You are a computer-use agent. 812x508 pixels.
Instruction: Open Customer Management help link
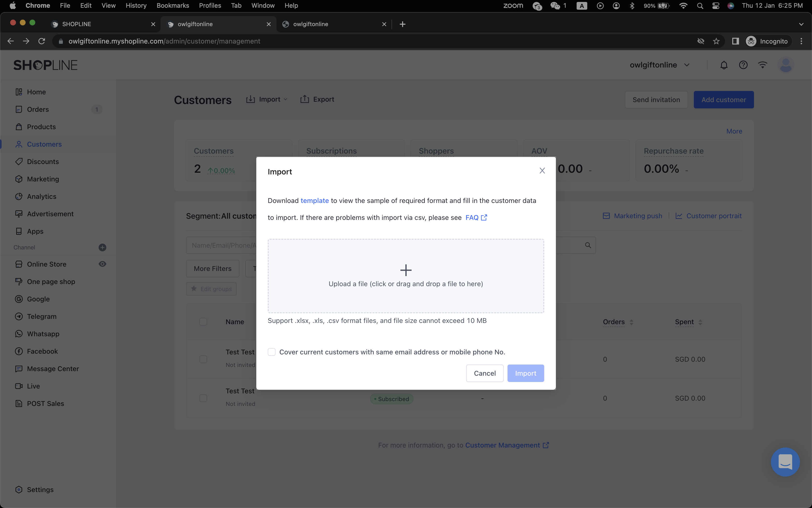[507, 445]
